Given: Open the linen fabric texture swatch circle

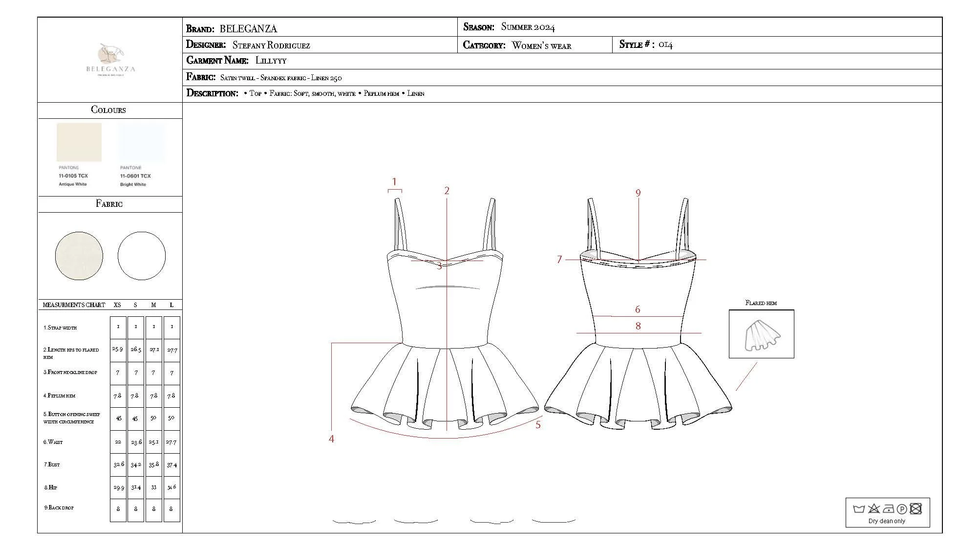Looking at the screenshot, I should 80,256.
